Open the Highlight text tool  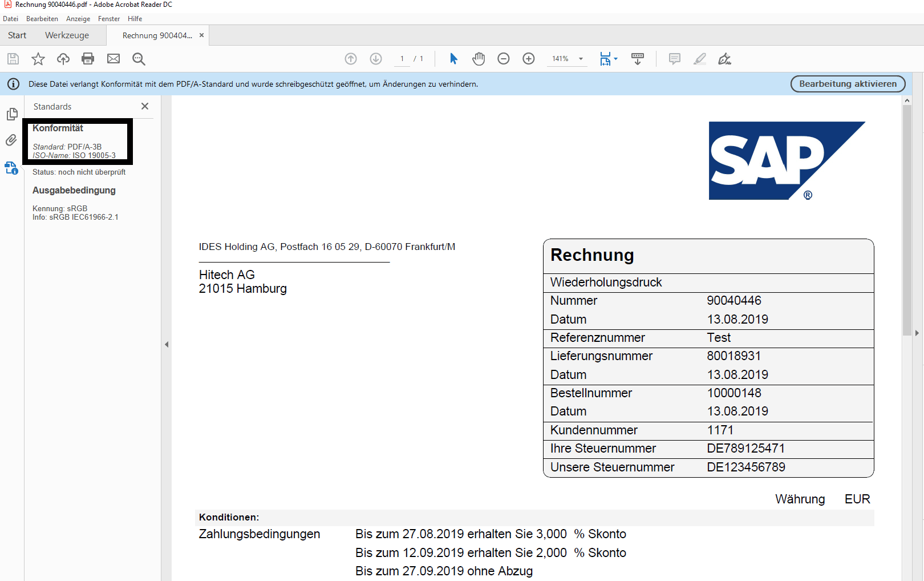click(700, 59)
